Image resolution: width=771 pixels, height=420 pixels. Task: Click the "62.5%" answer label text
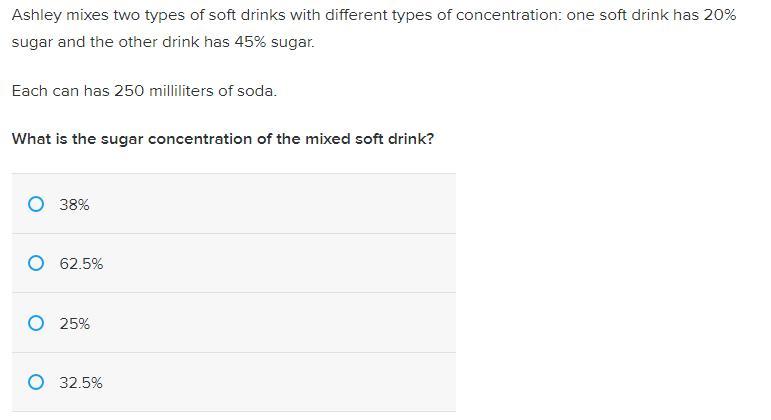pos(81,264)
